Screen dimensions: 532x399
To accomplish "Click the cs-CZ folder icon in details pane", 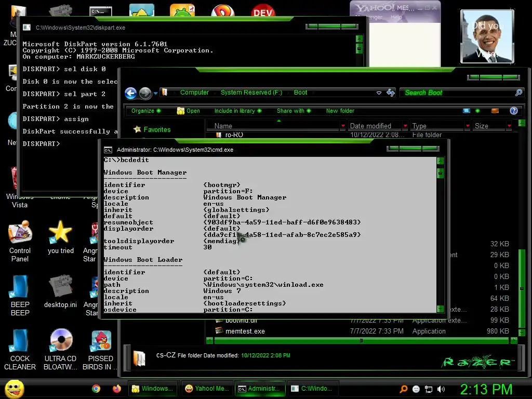I will click(x=139, y=358).
